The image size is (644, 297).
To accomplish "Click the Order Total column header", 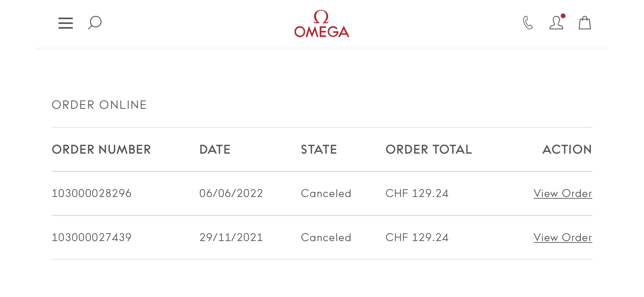I will click(x=429, y=150).
